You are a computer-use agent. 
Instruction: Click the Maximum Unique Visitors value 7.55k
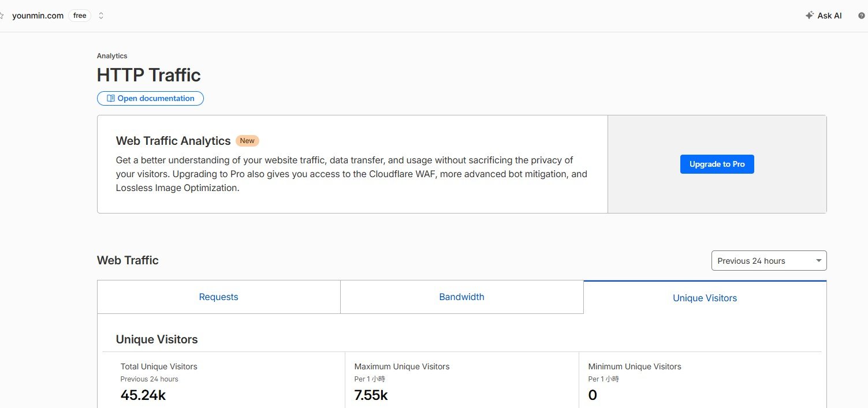[x=371, y=395]
